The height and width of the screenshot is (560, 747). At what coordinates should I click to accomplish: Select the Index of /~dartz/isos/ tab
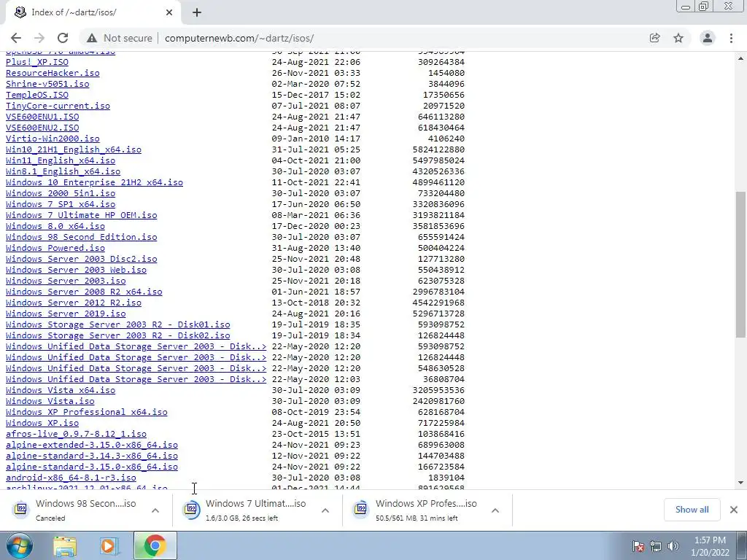click(93, 12)
